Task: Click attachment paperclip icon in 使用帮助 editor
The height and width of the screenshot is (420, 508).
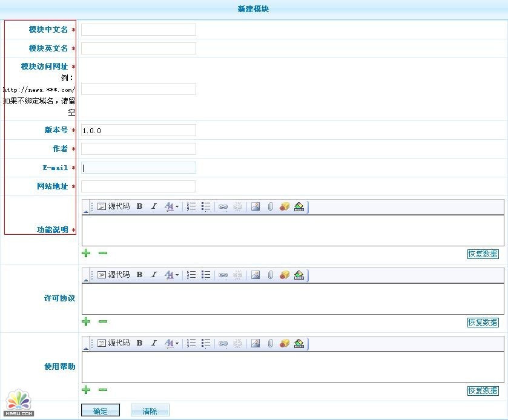Action: pyautogui.click(x=270, y=343)
